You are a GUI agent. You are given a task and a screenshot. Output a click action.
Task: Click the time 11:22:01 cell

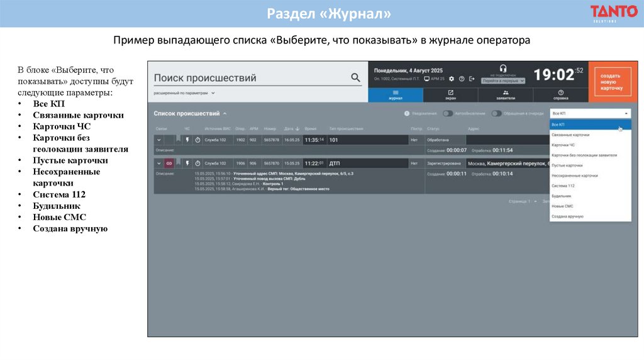pyautogui.click(x=314, y=164)
